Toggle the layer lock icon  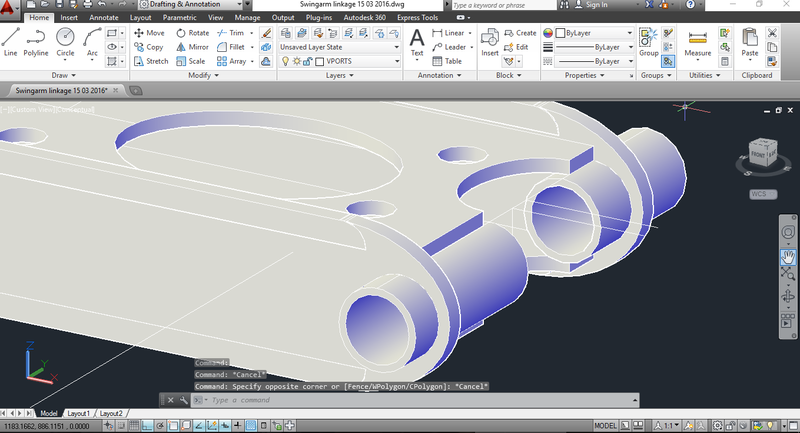point(308,61)
